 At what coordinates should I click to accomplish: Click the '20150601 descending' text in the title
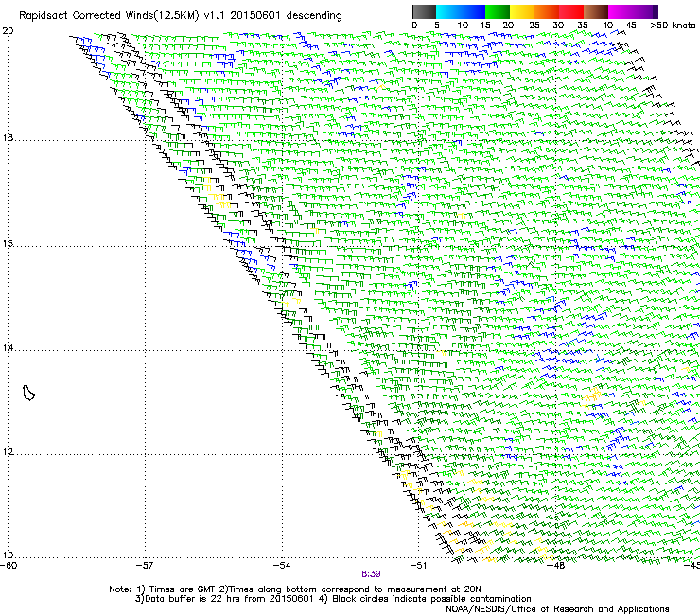click(287, 16)
